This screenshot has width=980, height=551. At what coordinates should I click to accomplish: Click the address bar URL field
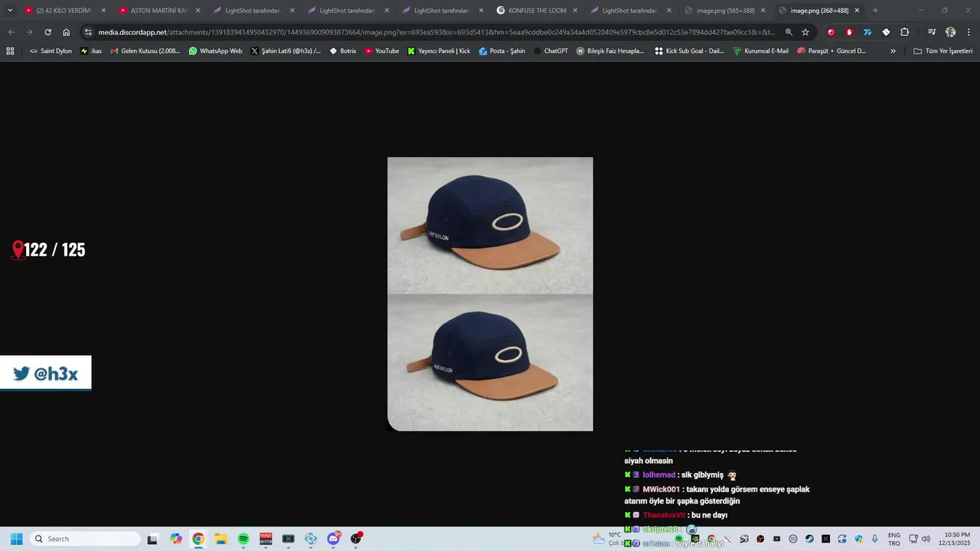pyautogui.click(x=436, y=32)
